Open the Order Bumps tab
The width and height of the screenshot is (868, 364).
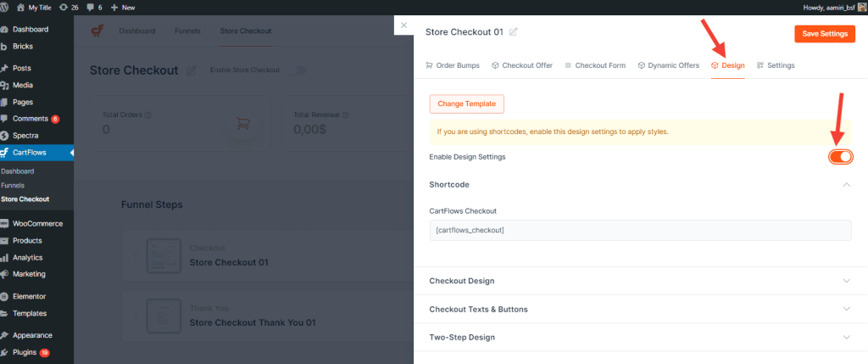[453, 65]
